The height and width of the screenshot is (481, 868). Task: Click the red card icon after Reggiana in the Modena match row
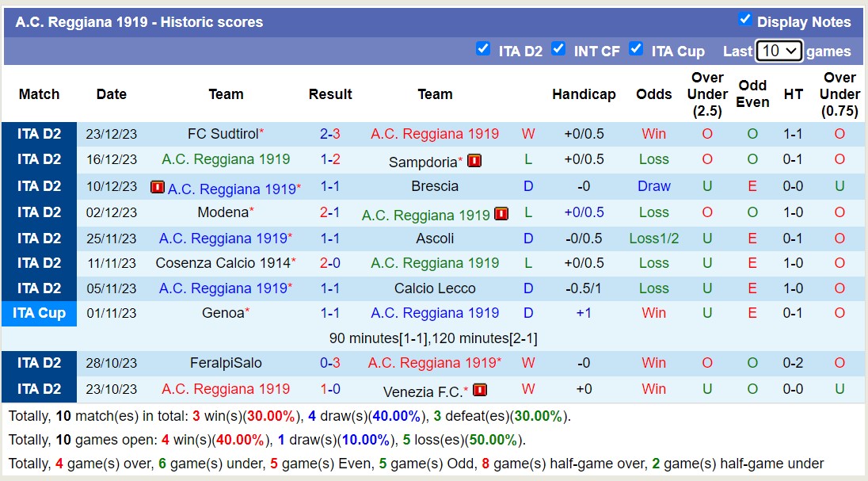[x=501, y=213]
